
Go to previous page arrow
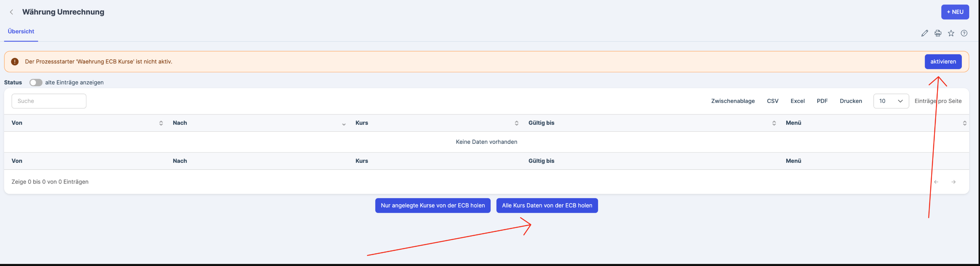point(936,182)
